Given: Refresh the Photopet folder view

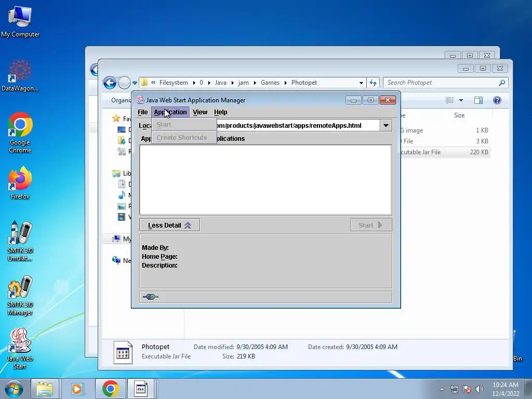Looking at the screenshot, I should [373, 83].
